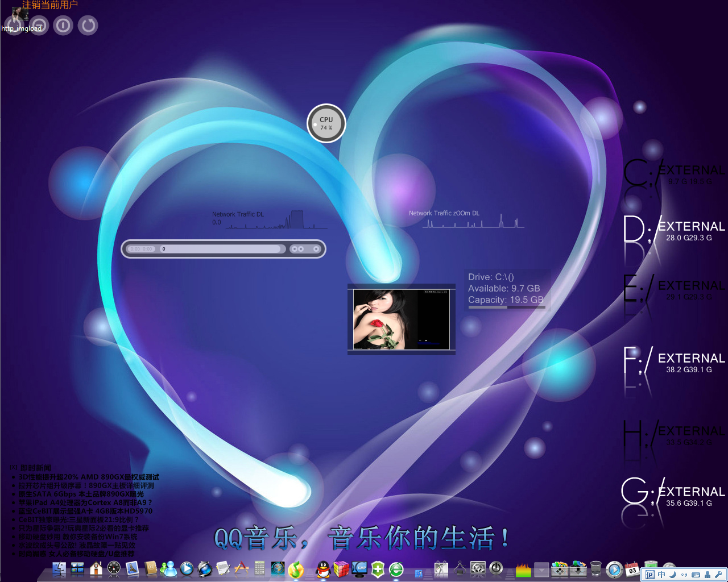Launch the green 'e' 360 browser icon
The height and width of the screenshot is (582, 728).
click(x=396, y=569)
